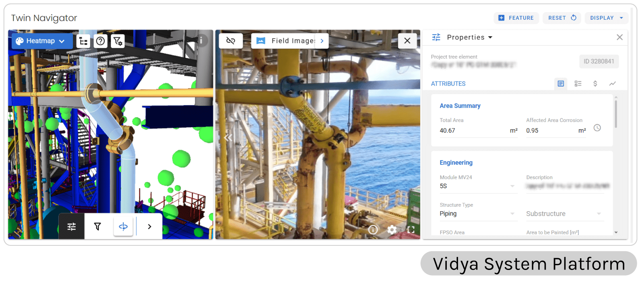Open image viewer settings gear

(x=392, y=229)
